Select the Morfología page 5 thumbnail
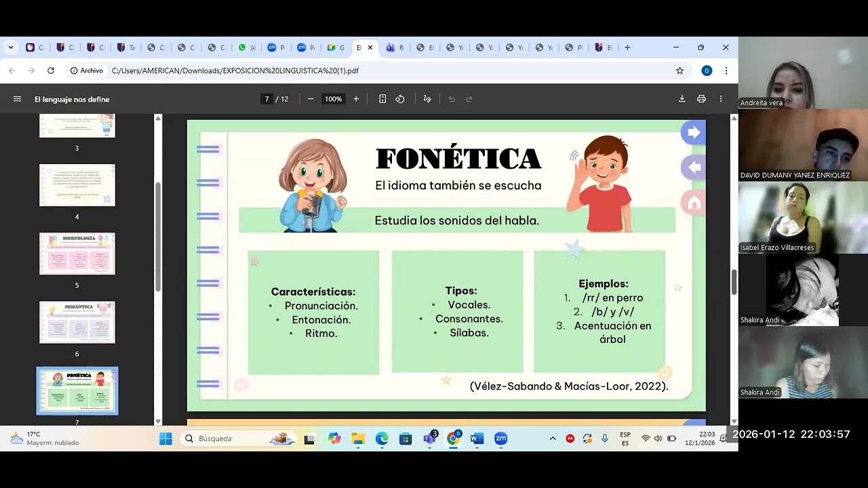Viewport: 868px width, 488px height. pyautogui.click(x=77, y=253)
